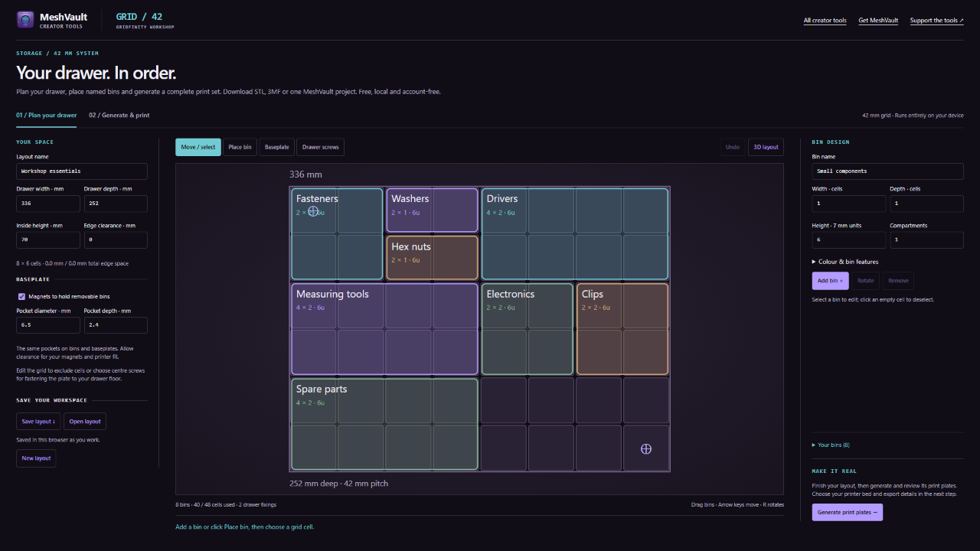Viewport: 980px width, 551px height.
Task: Click the Inside height input
Action: [48, 240]
